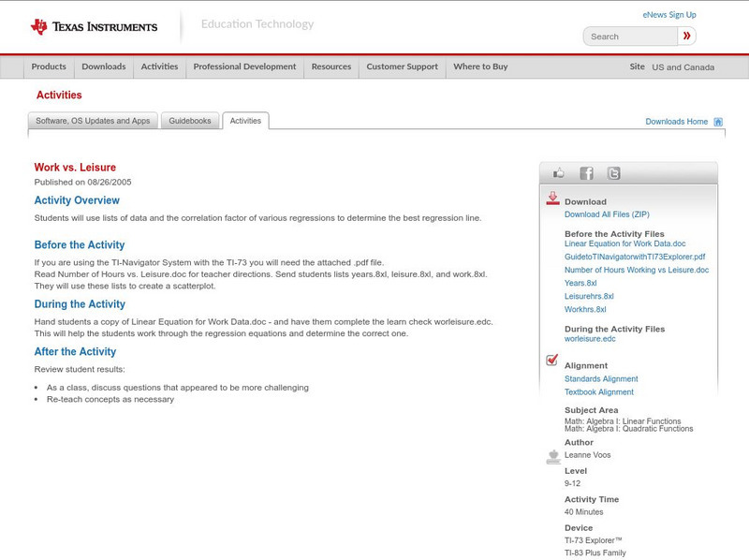Open the Where to Buy menu
The image size is (749, 560).
pos(480,66)
